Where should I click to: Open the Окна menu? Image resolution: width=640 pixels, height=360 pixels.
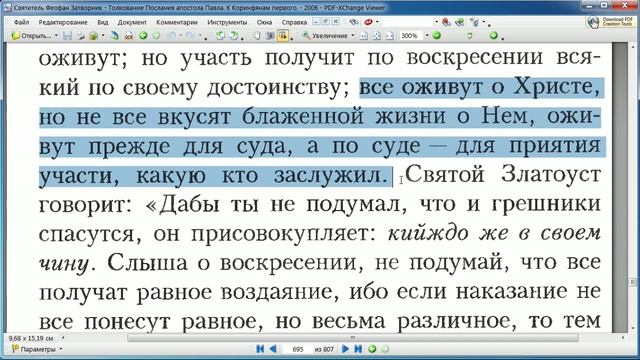coord(264,22)
